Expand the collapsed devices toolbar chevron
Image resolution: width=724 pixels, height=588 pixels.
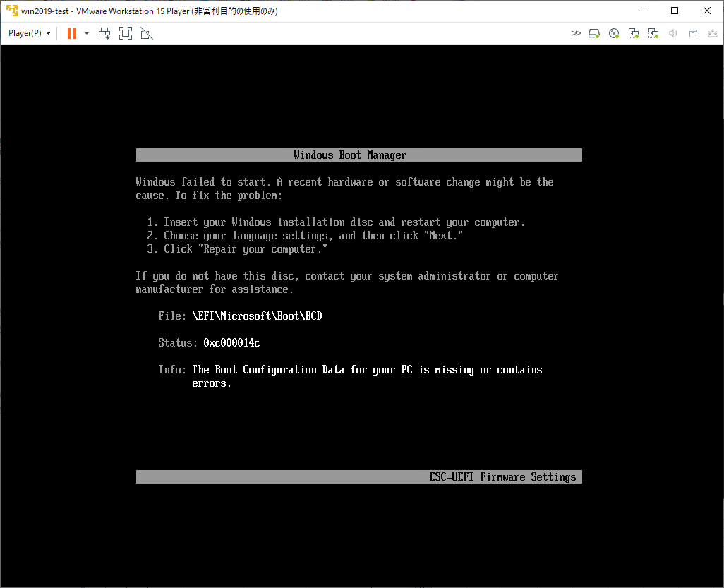point(577,32)
